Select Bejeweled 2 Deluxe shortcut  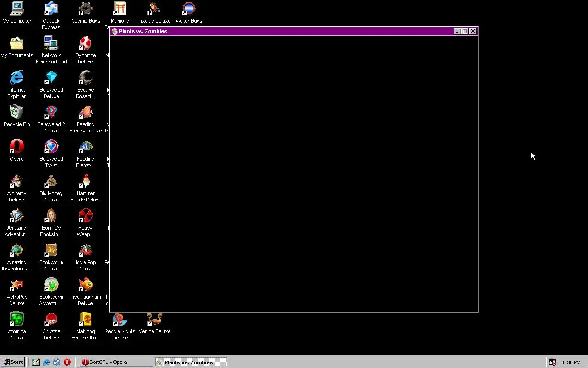(51, 119)
